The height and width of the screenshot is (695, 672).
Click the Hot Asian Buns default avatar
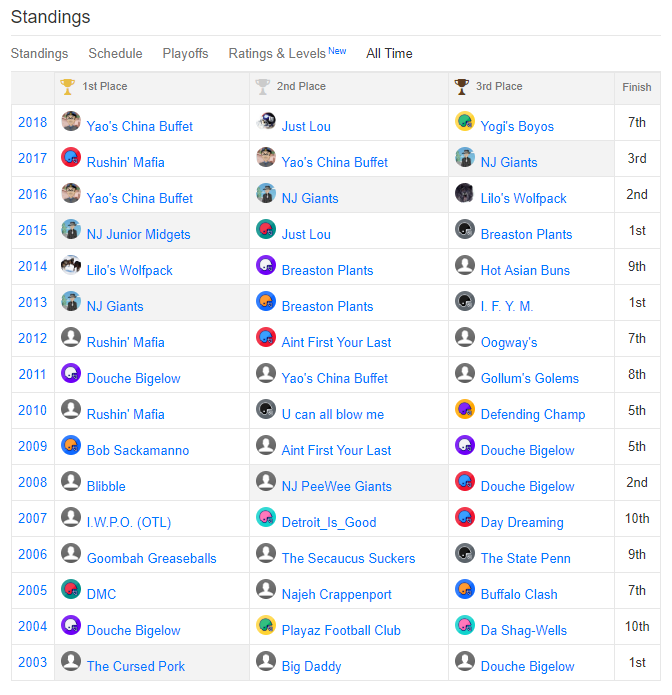click(x=465, y=265)
